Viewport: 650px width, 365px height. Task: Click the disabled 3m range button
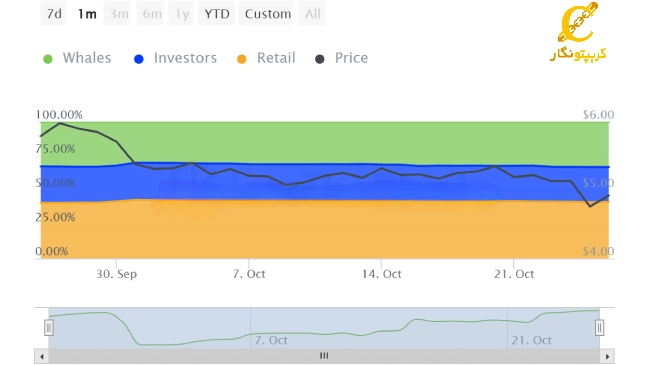tap(119, 14)
